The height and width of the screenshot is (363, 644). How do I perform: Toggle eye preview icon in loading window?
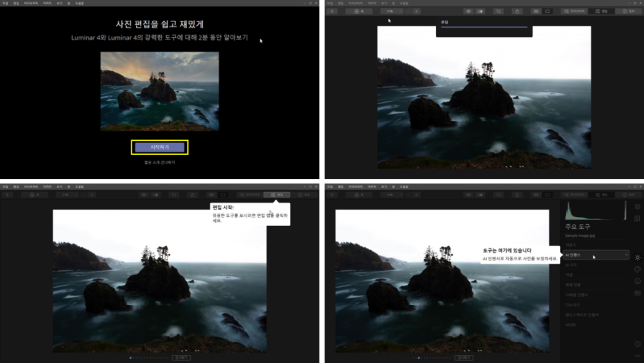pos(468,11)
